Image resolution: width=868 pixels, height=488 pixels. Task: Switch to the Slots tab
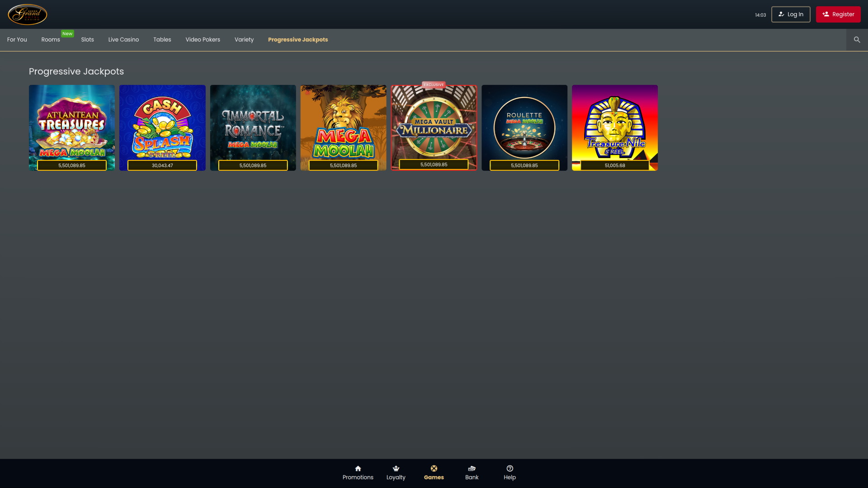[87, 40]
